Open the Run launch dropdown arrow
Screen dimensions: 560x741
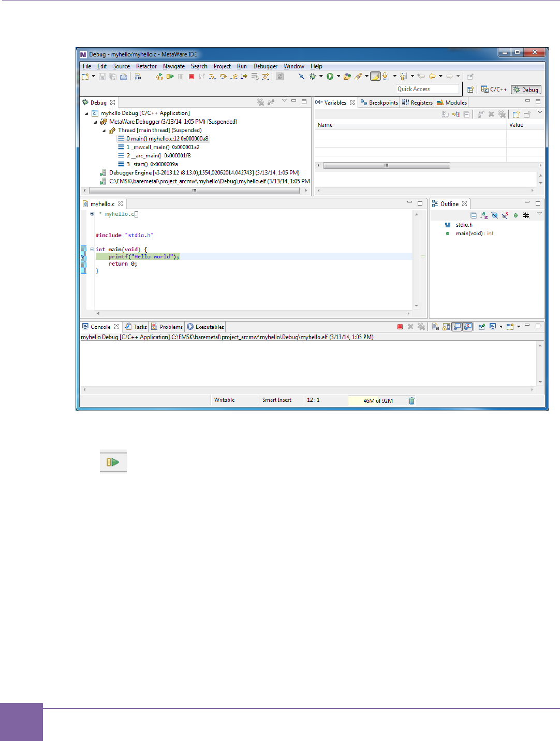pos(338,76)
